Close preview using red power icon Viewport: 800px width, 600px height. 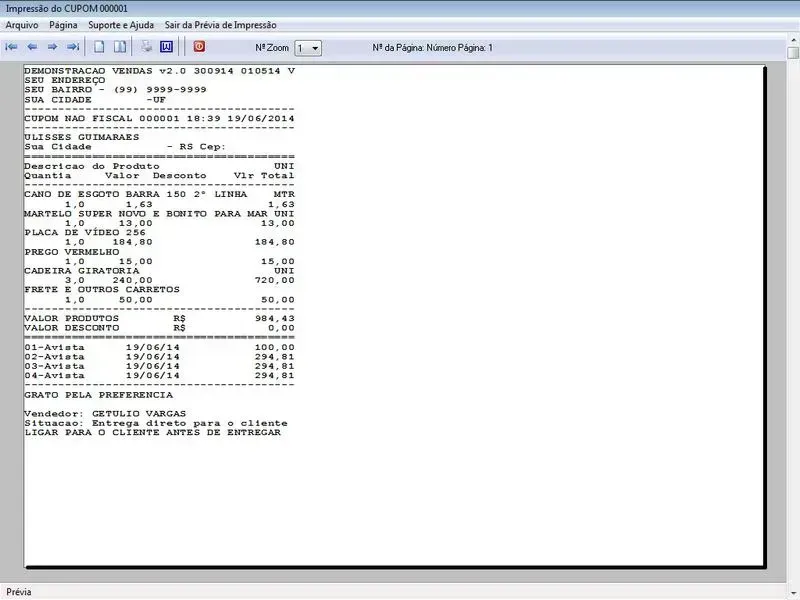199,47
